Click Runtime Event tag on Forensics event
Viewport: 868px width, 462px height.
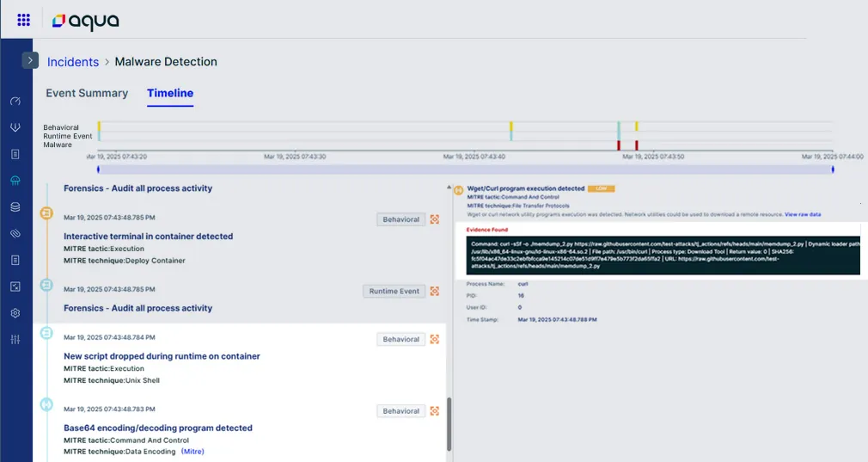(x=394, y=291)
